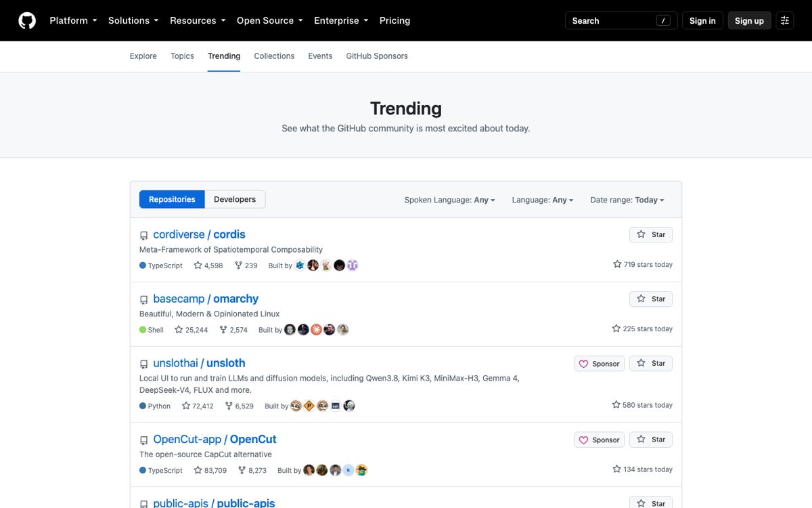Expand the Enterprise menu
The image size is (812, 508).
coord(341,20)
